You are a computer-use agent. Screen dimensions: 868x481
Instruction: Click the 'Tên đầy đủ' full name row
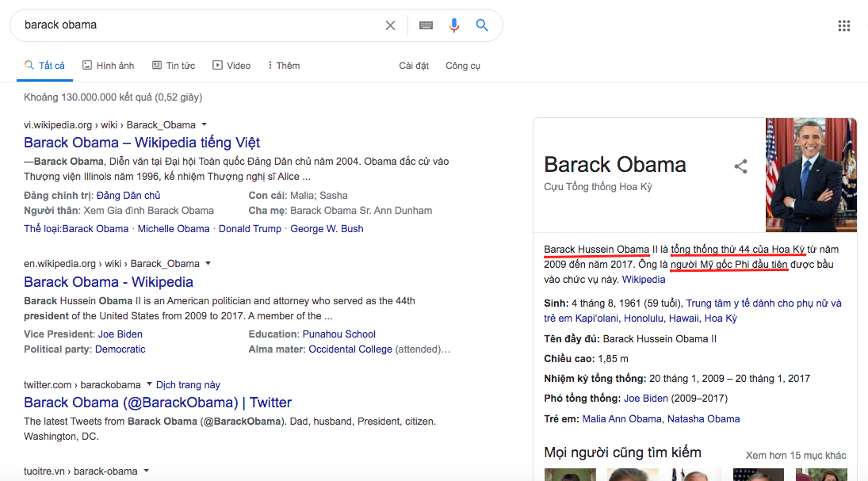630,338
